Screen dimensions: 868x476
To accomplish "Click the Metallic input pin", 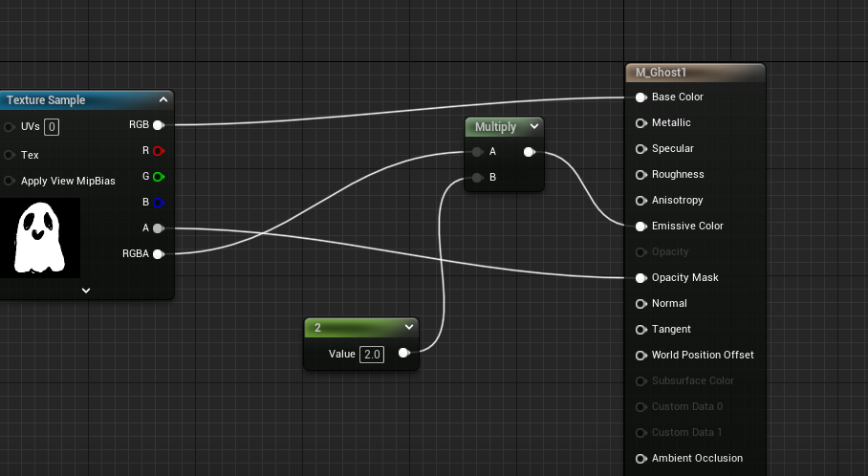I will click(x=640, y=123).
